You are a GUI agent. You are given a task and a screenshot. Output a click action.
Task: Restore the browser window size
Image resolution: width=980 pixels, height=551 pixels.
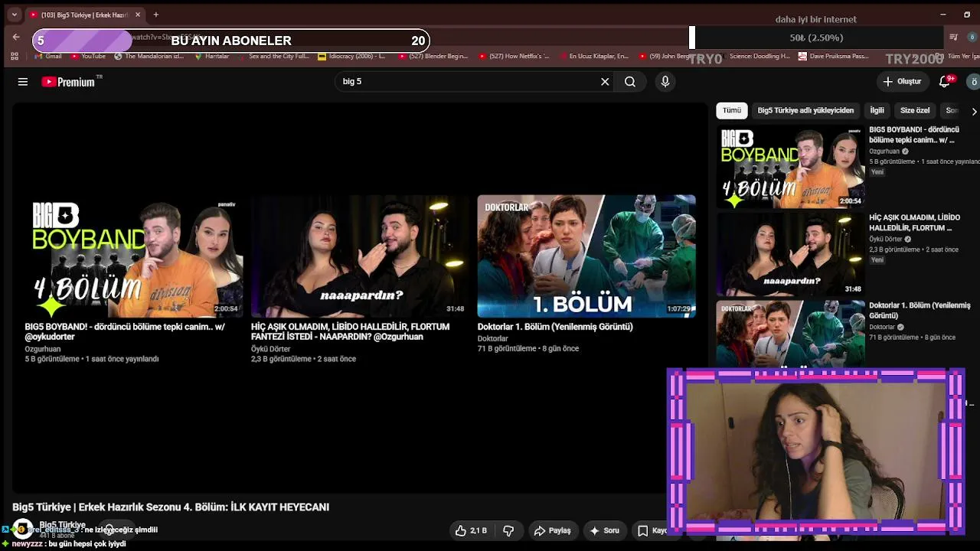967,15
